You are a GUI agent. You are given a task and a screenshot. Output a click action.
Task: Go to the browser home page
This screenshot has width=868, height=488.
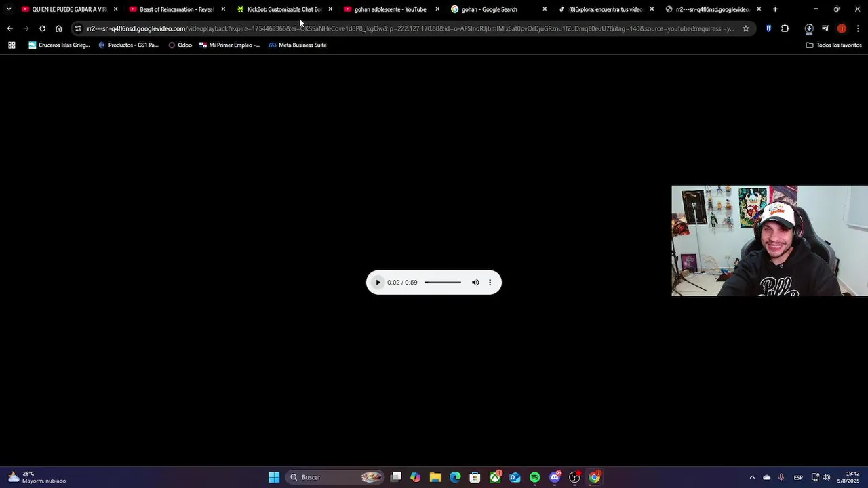coord(58,28)
